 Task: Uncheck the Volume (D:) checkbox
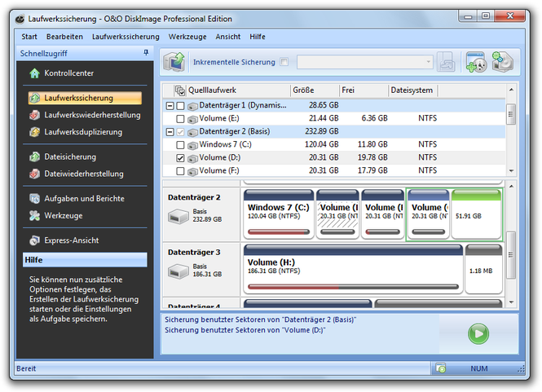pyautogui.click(x=180, y=158)
